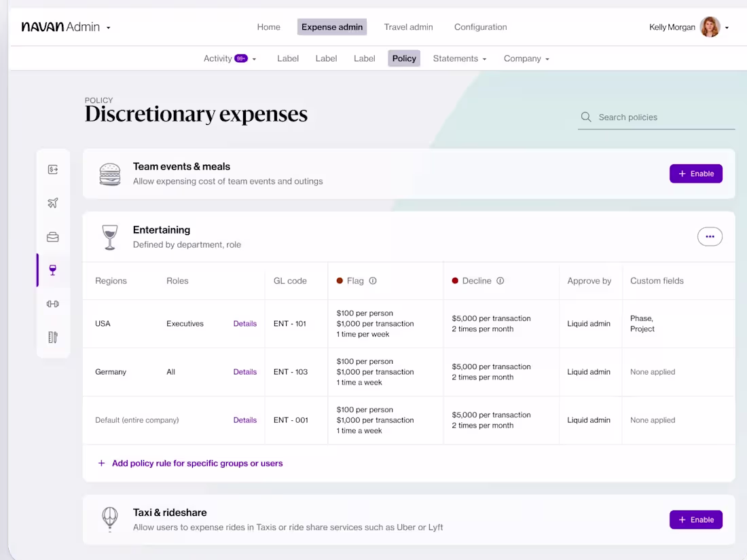The height and width of the screenshot is (560, 747).
Task: Click the Search policies field
Action: pos(656,117)
